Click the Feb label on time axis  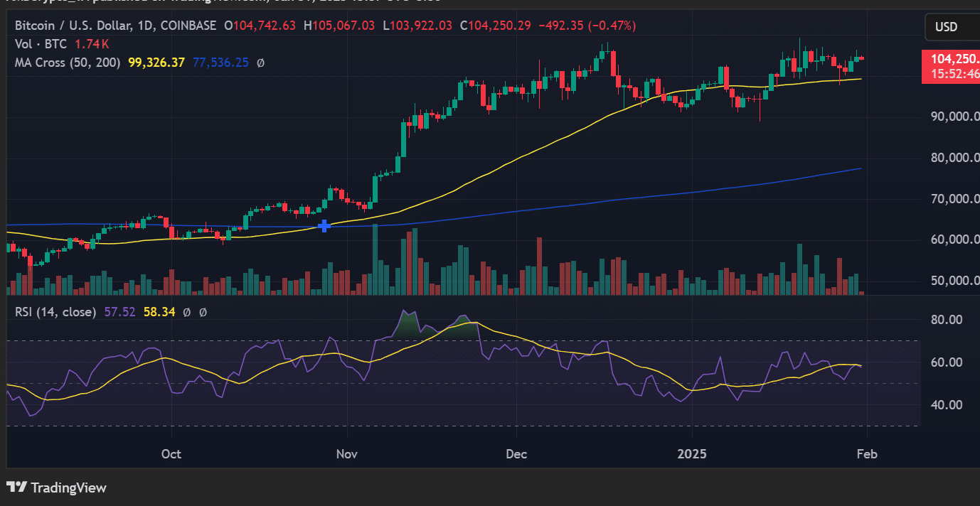point(867,454)
